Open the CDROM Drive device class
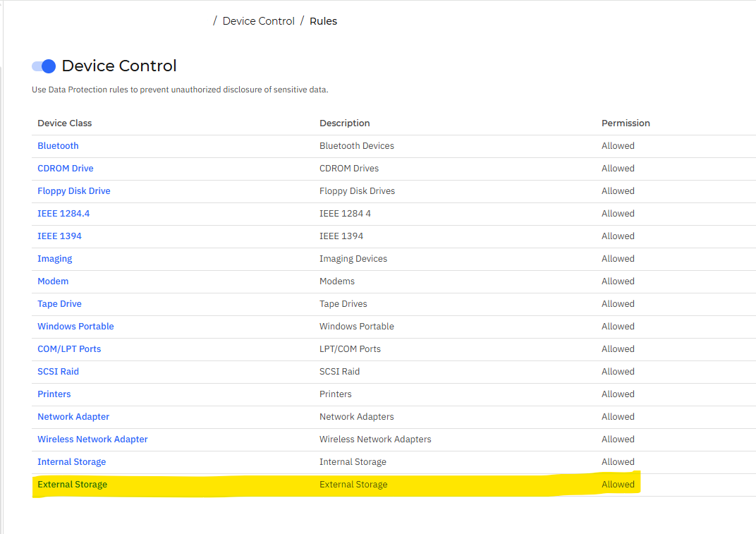Image resolution: width=756 pixels, height=534 pixels. pyautogui.click(x=66, y=169)
